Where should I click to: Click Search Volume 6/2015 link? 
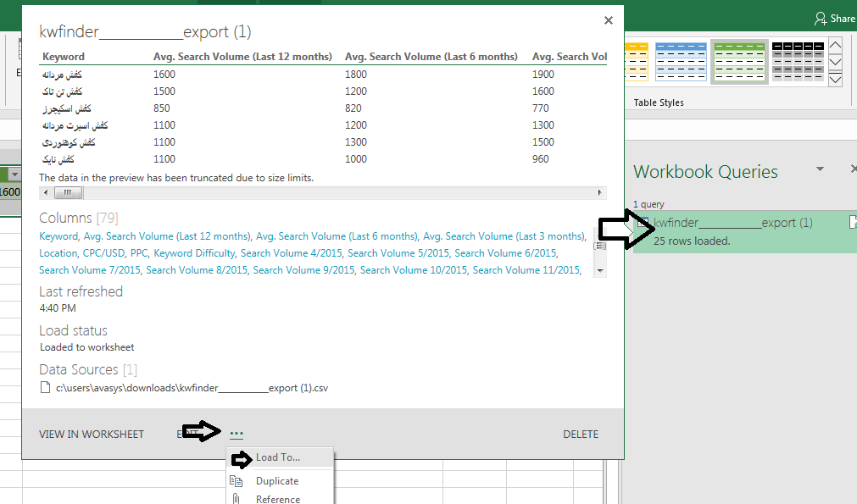[x=505, y=253]
